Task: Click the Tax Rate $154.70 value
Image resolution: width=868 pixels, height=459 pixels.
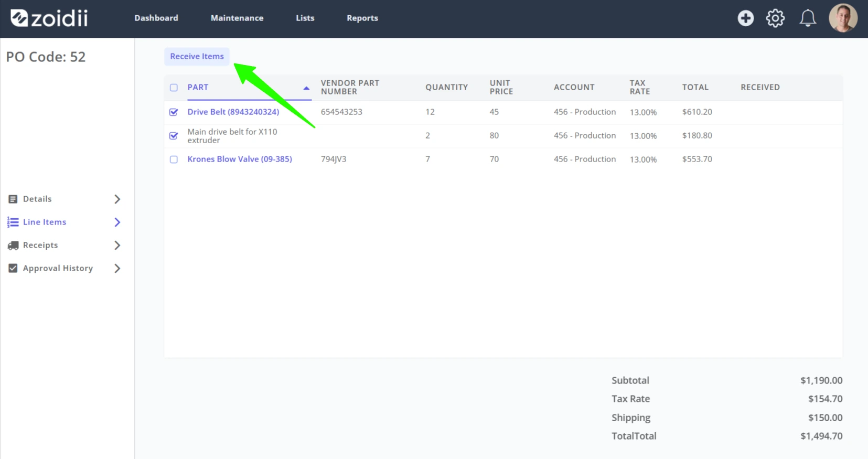Action: click(825, 399)
